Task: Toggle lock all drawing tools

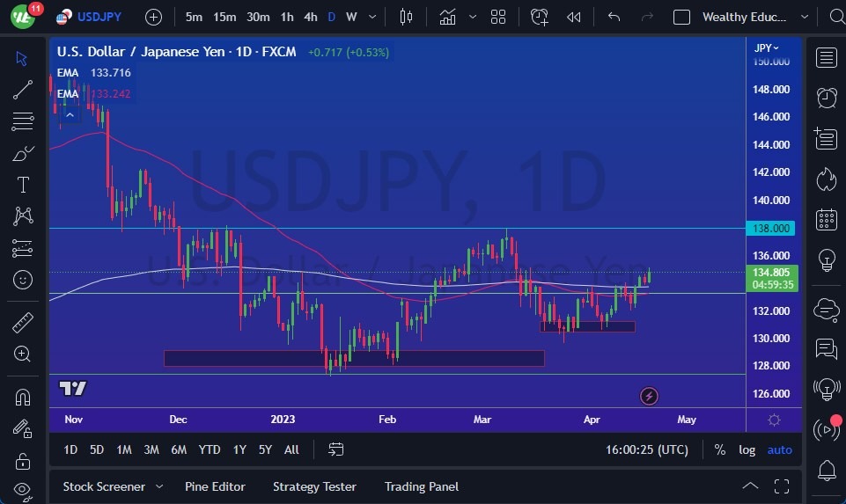Action: pyautogui.click(x=23, y=462)
